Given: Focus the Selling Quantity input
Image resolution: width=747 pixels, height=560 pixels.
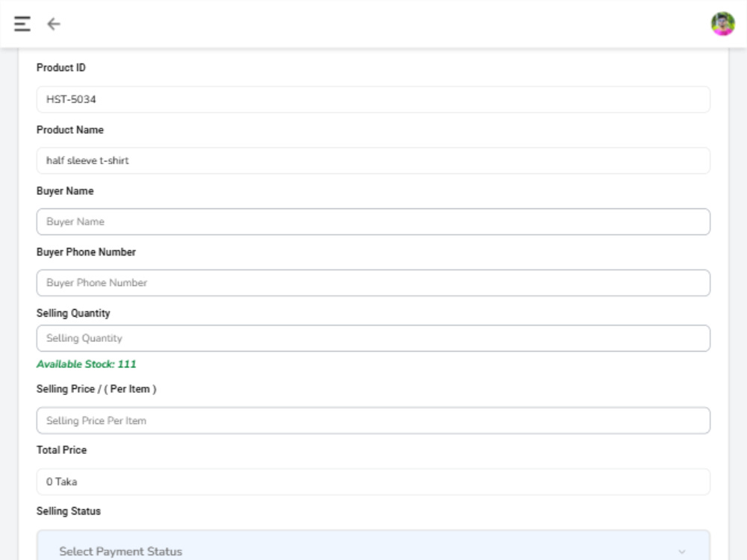Looking at the screenshot, I should (373, 338).
